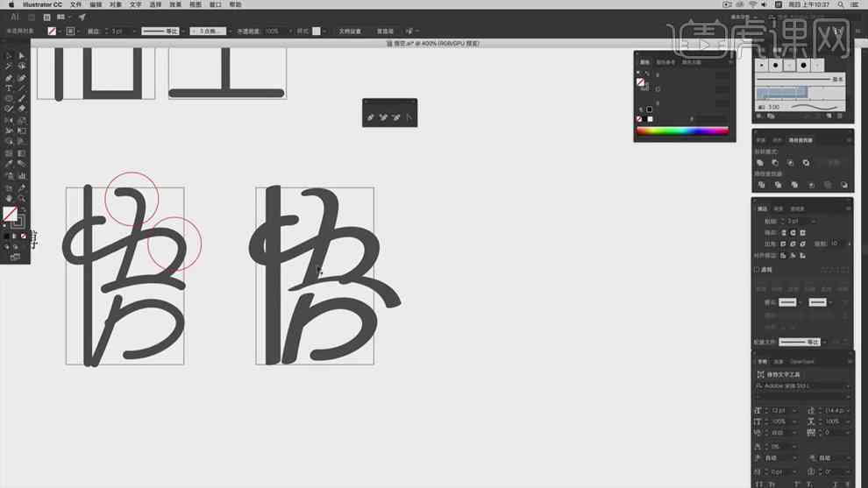Image resolution: width=868 pixels, height=488 pixels.
Task: Click Unite shape mode in Pathfinder panel
Action: coord(760,163)
